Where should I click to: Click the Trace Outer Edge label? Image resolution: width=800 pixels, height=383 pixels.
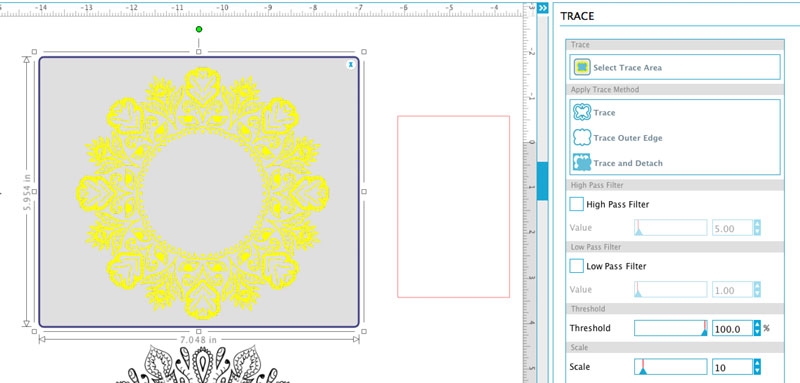coord(628,138)
